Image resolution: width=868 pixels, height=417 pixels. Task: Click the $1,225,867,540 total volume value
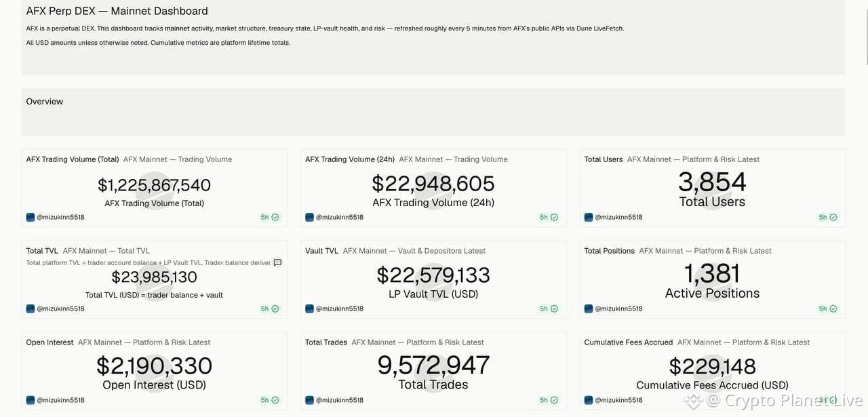tap(154, 185)
